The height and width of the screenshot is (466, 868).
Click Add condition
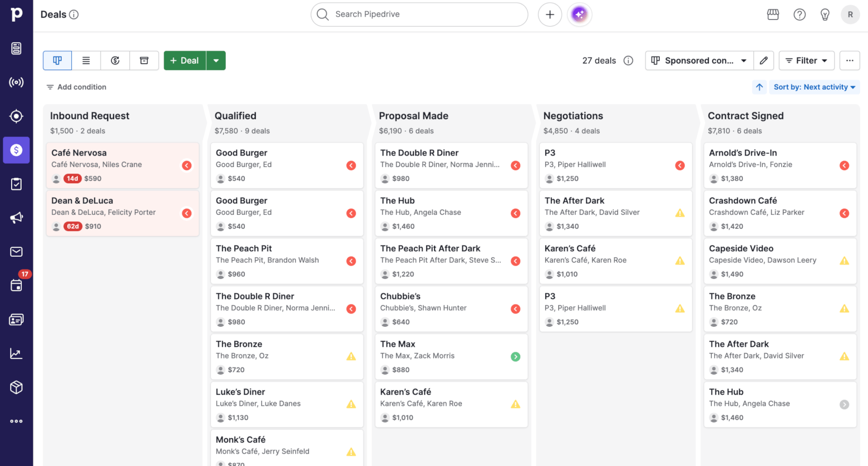[76, 87]
